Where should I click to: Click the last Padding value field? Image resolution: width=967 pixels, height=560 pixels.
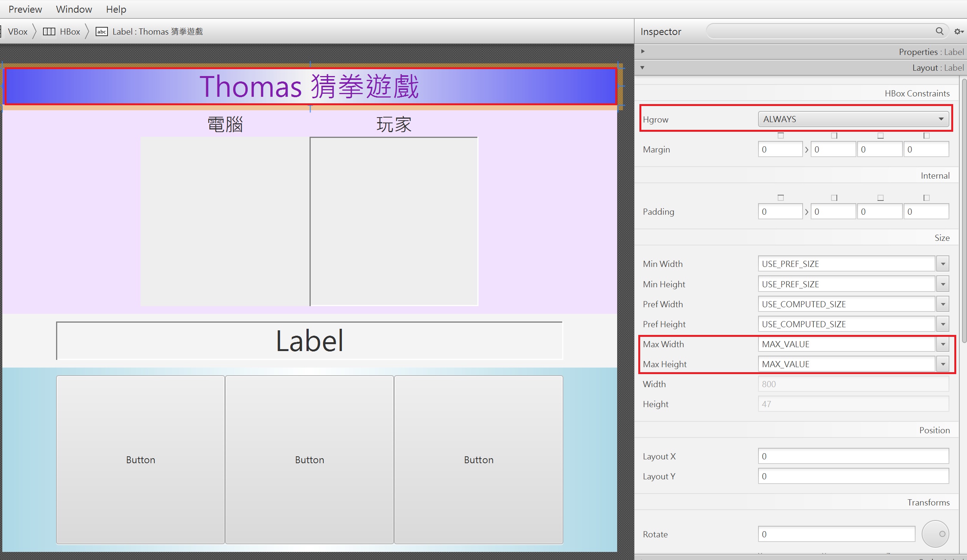pyautogui.click(x=926, y=212)
